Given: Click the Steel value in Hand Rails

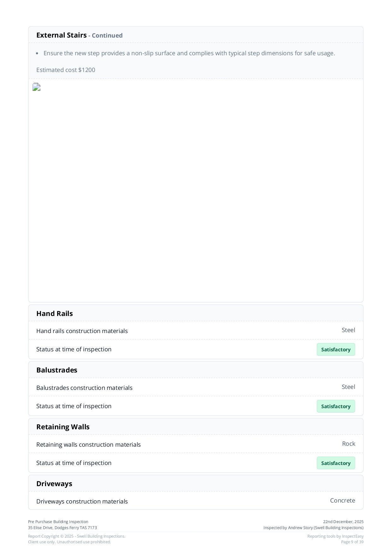Looking at the screenshot, I should [x=348, y=330].
